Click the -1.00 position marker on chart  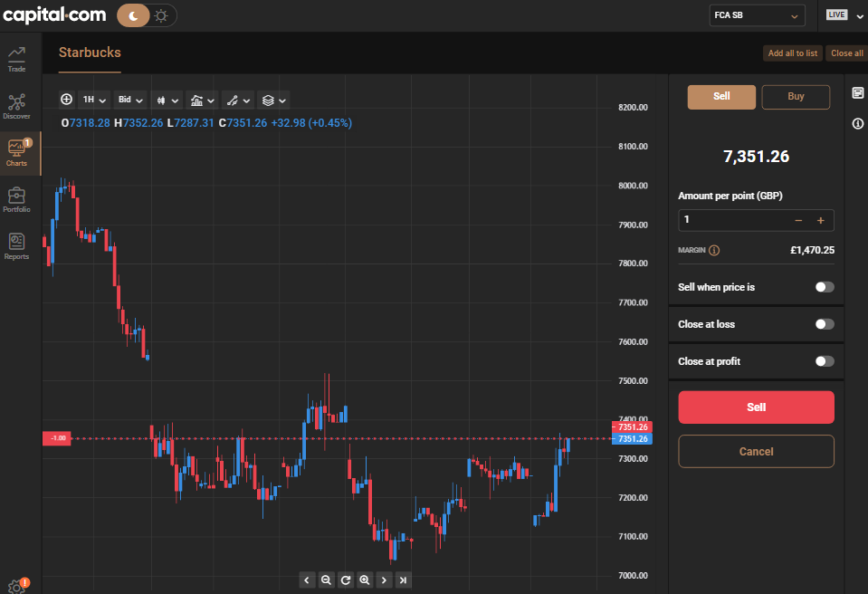pyautogui.click(x=57, y=438)
